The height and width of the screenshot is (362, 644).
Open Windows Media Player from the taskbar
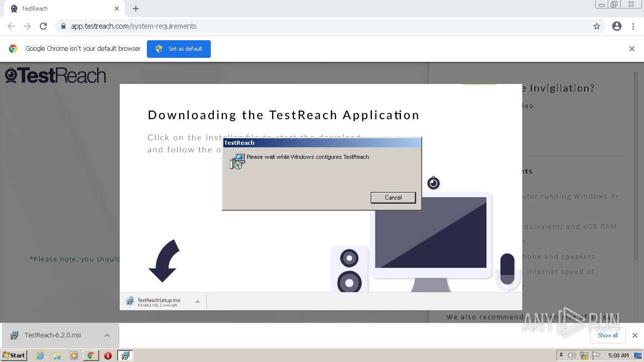(74, 355)
